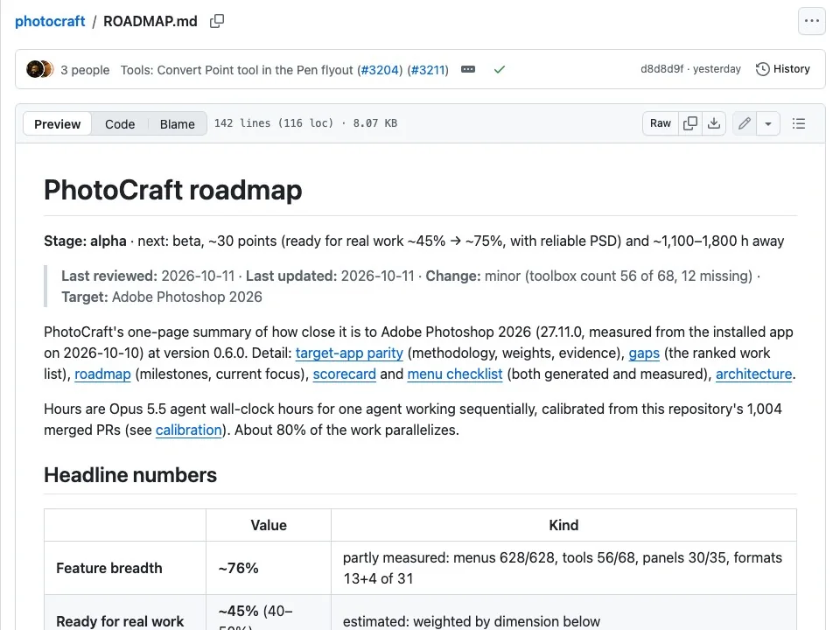
Task: Expand commit message details ellipsis
Action: pos(467,70)
